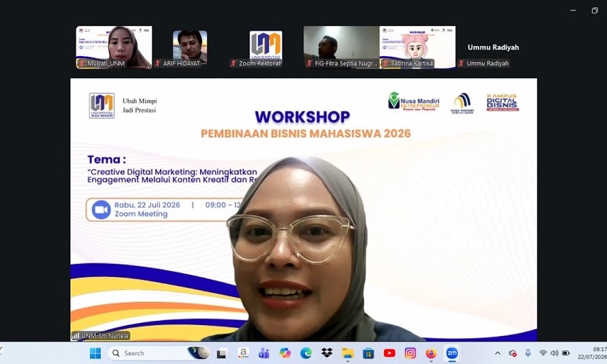Click the 'Tema :' label
Viewport: 607px width, 364px height.
tap(106, 160)
